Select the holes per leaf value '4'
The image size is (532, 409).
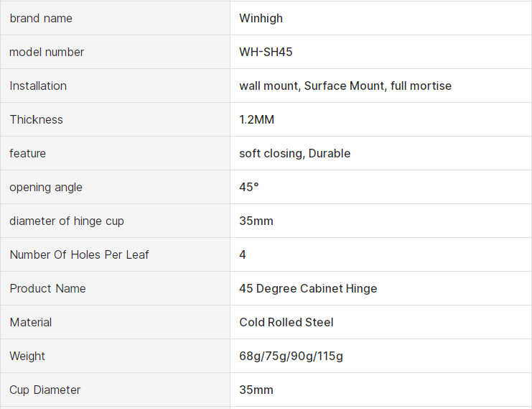tap(243, 255)
